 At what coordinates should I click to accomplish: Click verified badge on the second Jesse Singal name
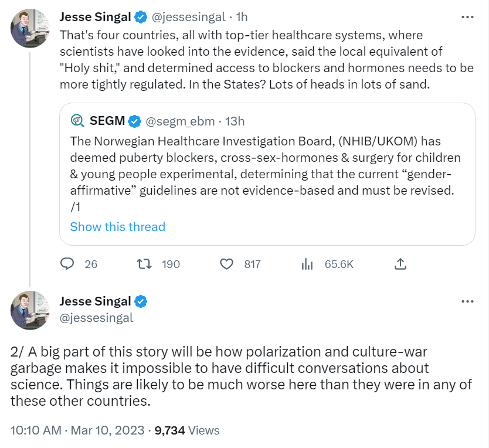[x=141, y=301]
